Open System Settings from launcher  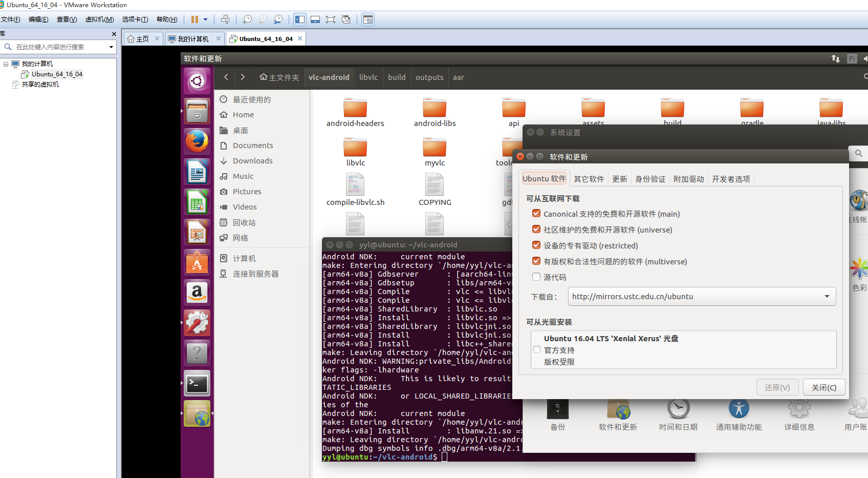197,323
